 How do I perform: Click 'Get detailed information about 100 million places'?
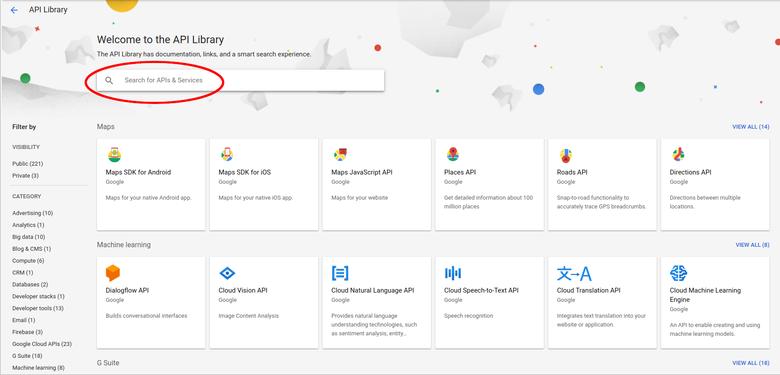click(488, 202)
